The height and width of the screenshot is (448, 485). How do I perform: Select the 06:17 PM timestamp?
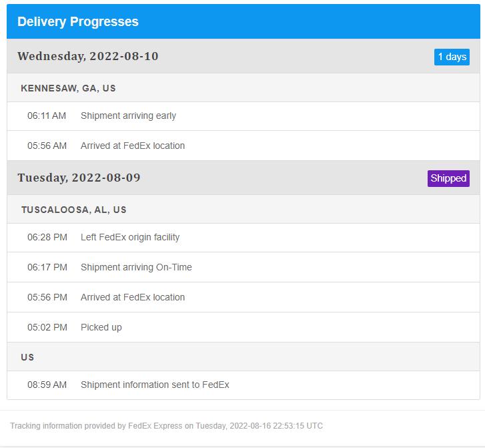(x=47, y=267)
